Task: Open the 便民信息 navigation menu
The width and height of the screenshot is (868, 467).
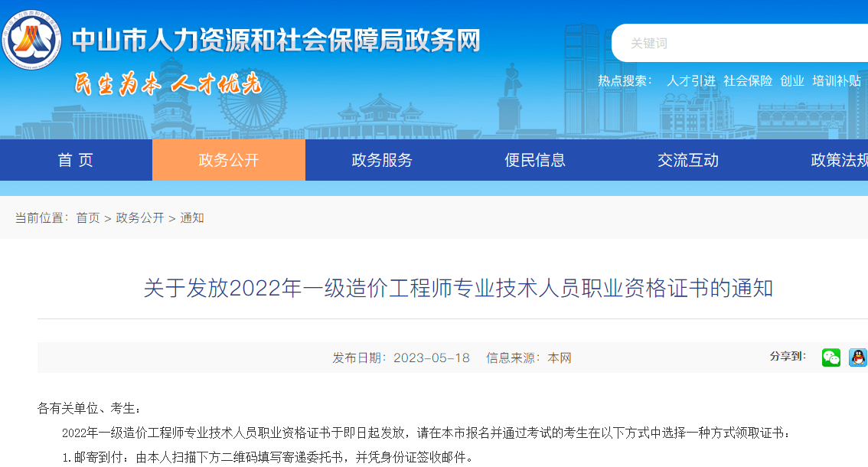Action: (x=535, y=160)
